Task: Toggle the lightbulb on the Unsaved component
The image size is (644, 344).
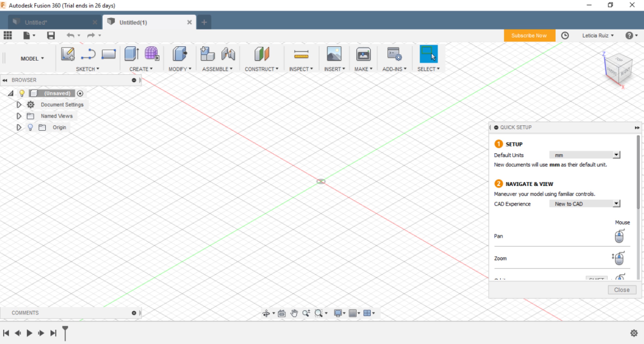Action: [x=22, y=93]
